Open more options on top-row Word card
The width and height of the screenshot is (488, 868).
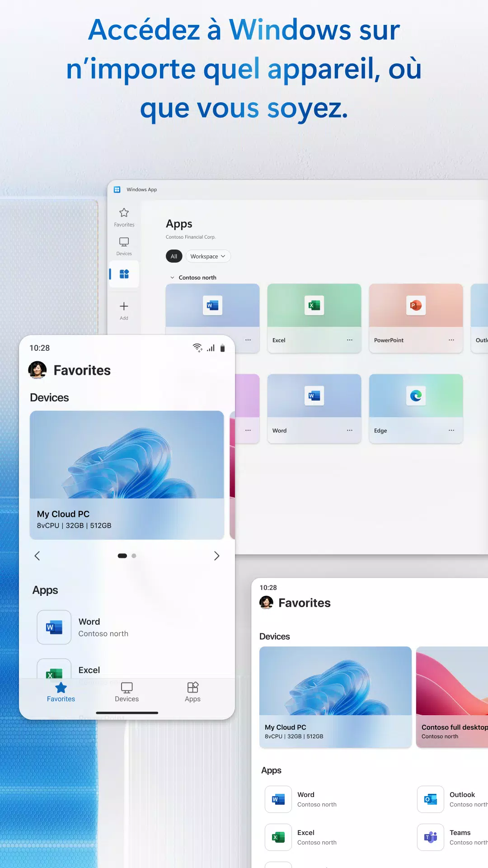pos(248,340)
